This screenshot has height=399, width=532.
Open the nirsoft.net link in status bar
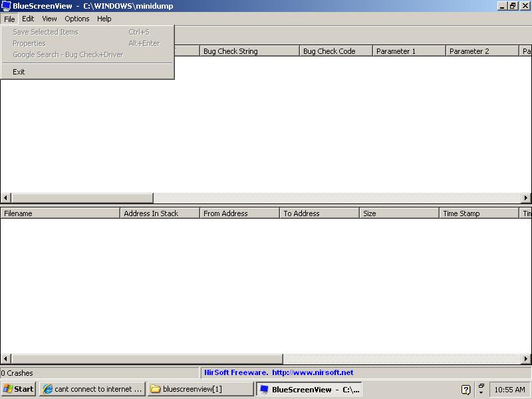[313, 372]
